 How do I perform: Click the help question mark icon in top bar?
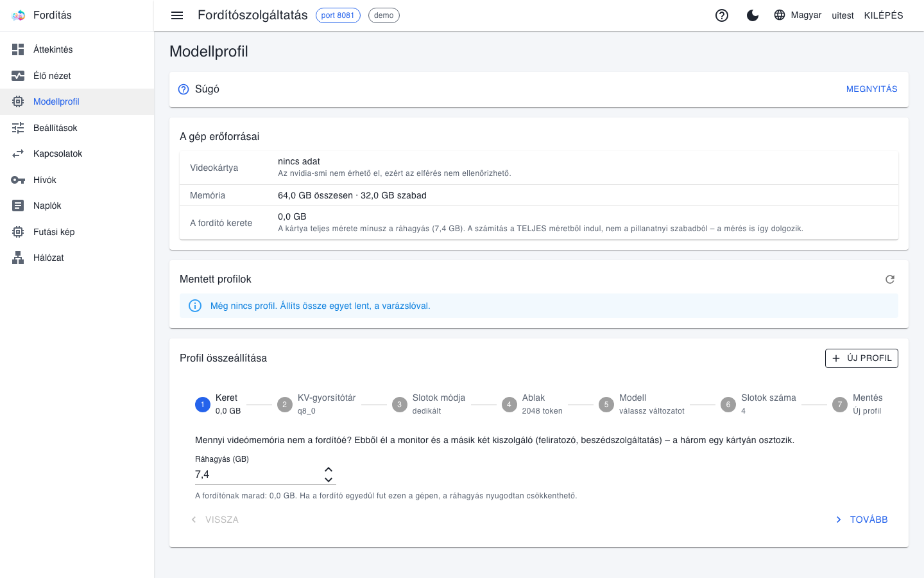click(x=722, y=15)
